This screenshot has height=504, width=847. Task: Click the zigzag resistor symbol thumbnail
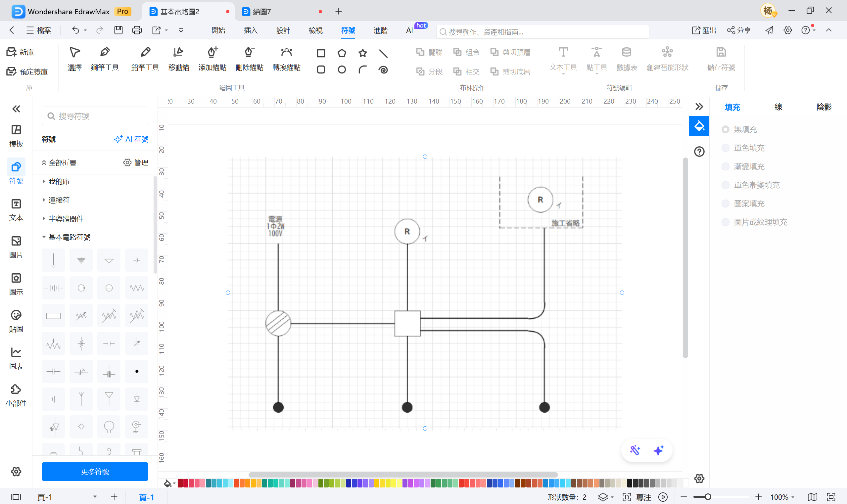pos(136,288)
